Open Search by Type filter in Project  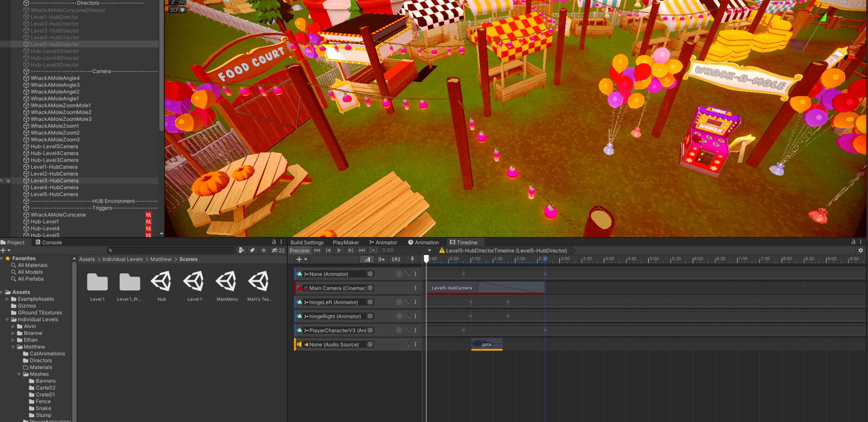[241, 251]
